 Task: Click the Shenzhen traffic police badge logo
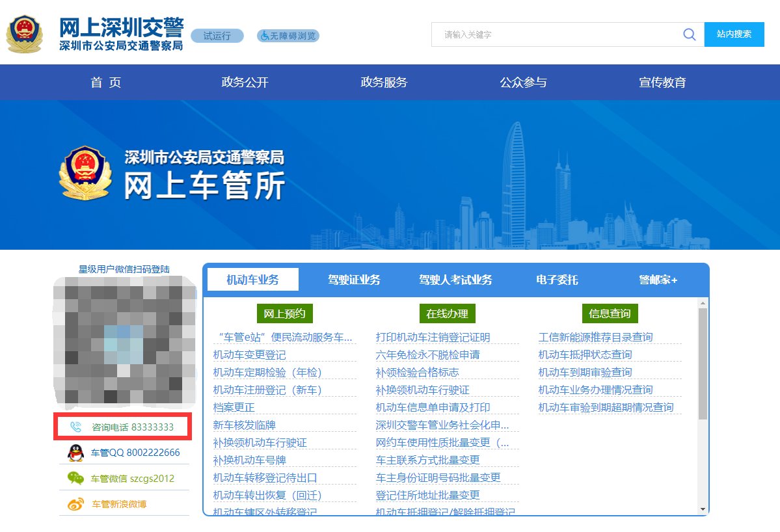coord(25,34)
